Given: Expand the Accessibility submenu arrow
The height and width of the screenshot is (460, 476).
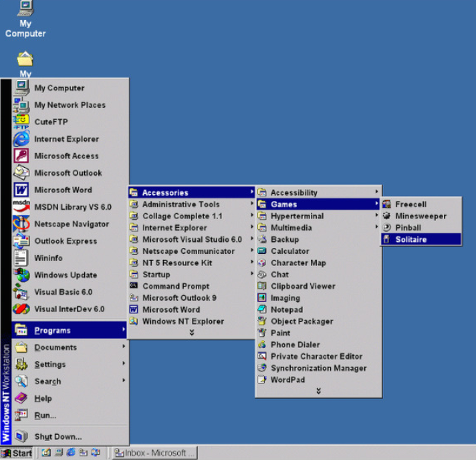Looking at the screenshot, I should [x=376, y=192].
